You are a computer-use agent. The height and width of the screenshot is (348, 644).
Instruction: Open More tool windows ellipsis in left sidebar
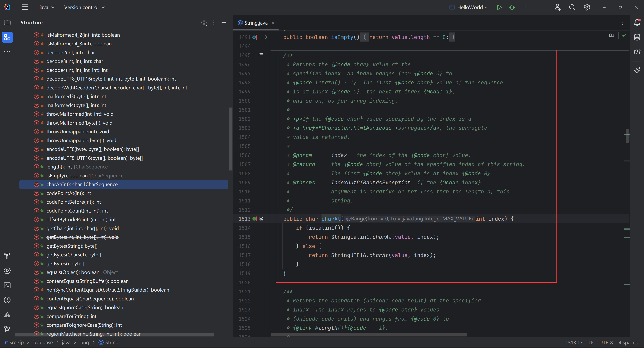pyautogui.click(x=7, y=52)
